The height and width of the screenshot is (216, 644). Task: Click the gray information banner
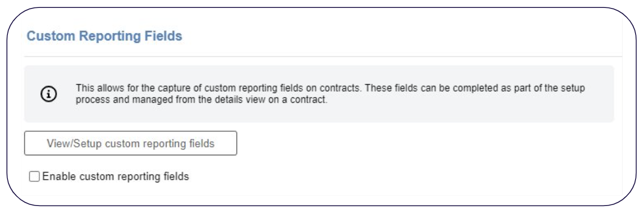(x=319, y=94)
